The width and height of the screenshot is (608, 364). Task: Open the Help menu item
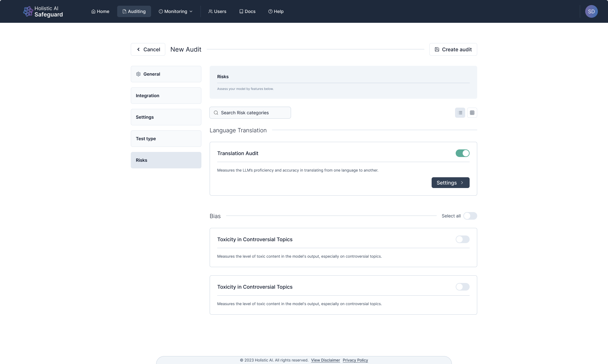coord(276,11)
